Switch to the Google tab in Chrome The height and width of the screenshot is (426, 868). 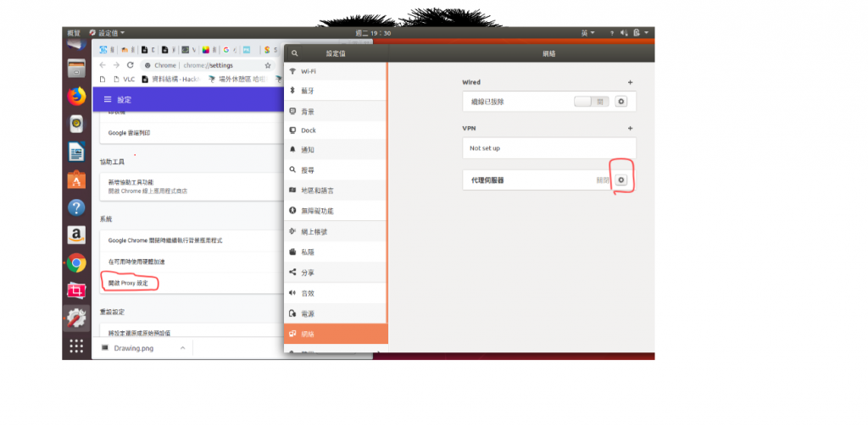pyautogui.click(x=228, y=50)
